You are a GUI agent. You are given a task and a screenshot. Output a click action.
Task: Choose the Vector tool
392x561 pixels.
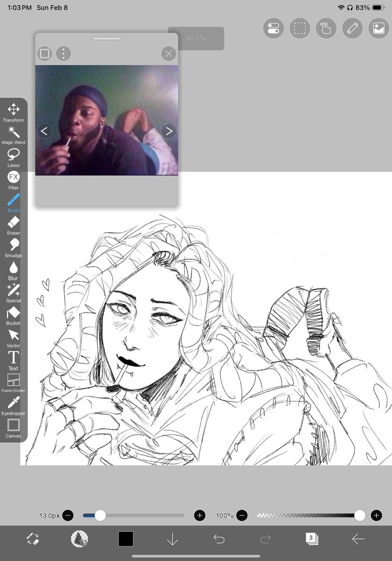tap(13, 338)
